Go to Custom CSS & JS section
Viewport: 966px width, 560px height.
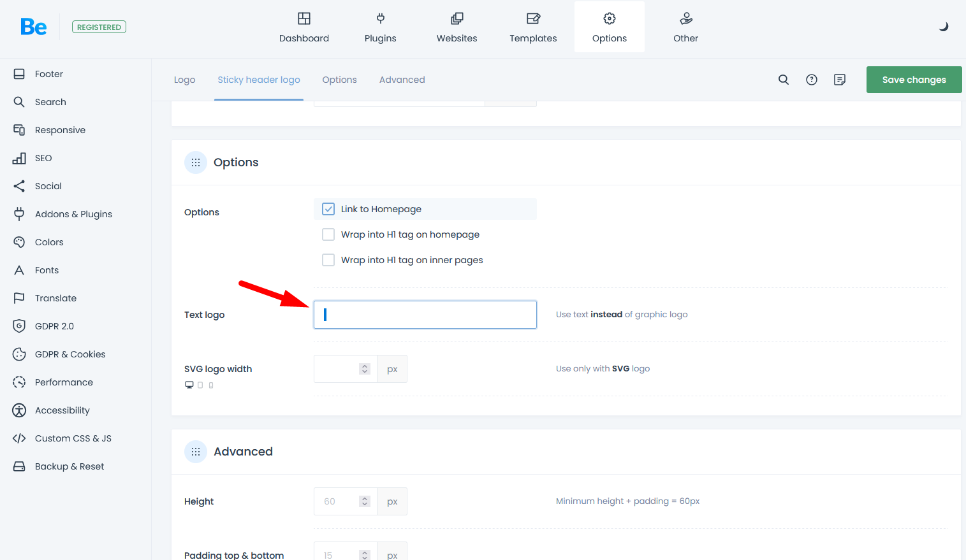(73, 438)
